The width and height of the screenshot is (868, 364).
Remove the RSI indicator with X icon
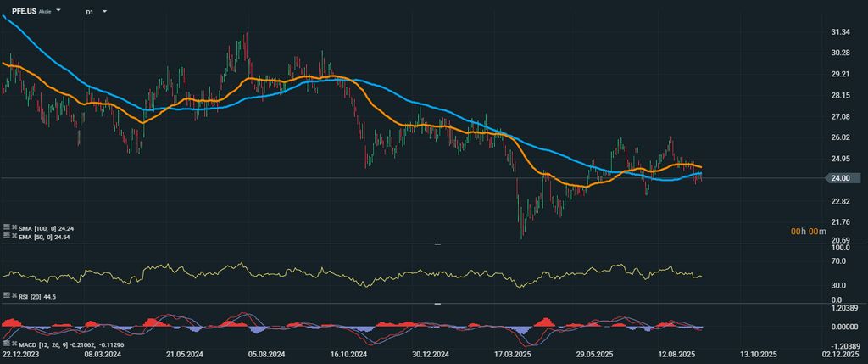coord(15,297)
